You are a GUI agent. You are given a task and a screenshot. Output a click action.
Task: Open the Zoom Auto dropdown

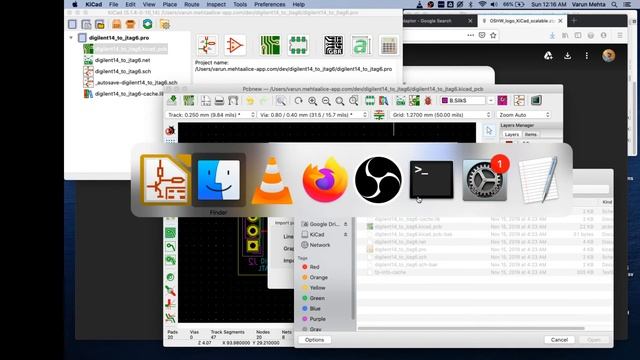click(x=524, y=115)
